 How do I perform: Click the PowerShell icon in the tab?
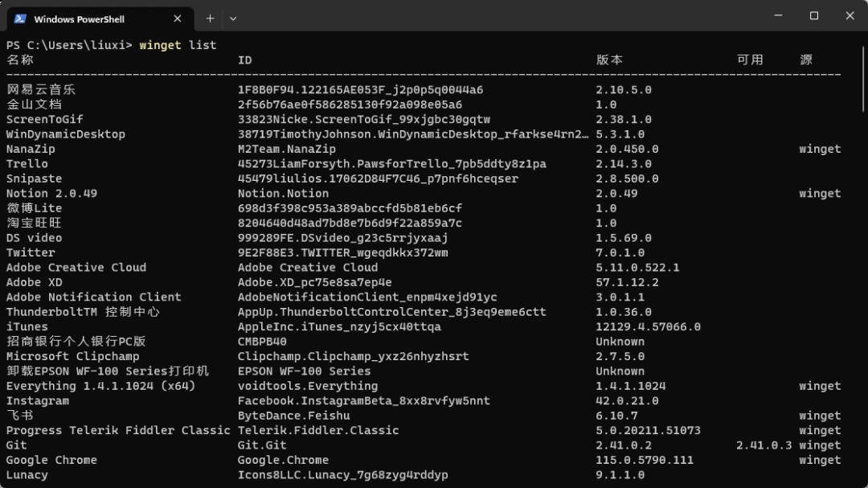(x=20, y=18)
